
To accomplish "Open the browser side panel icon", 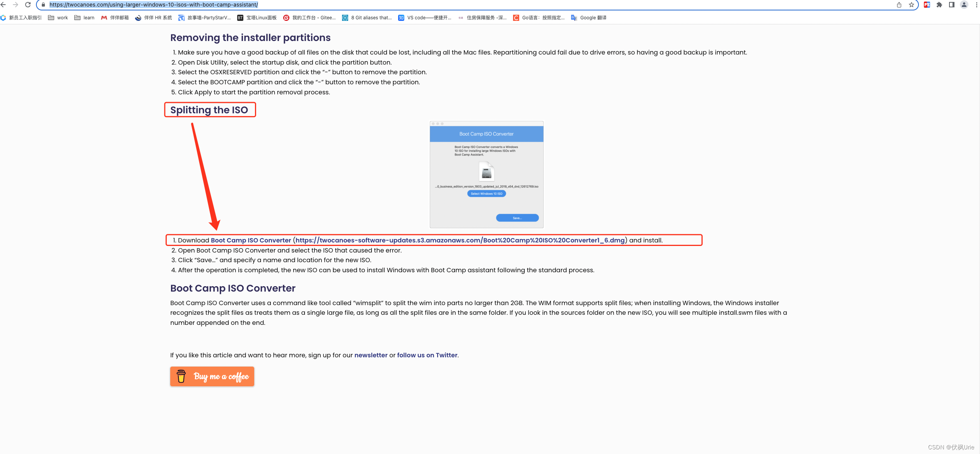I will click(x=951, y=5).
